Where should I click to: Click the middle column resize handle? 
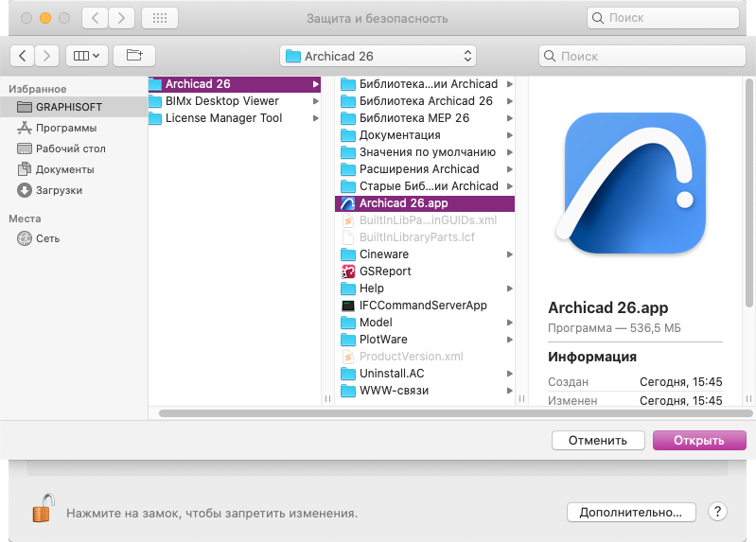(521, 399)
